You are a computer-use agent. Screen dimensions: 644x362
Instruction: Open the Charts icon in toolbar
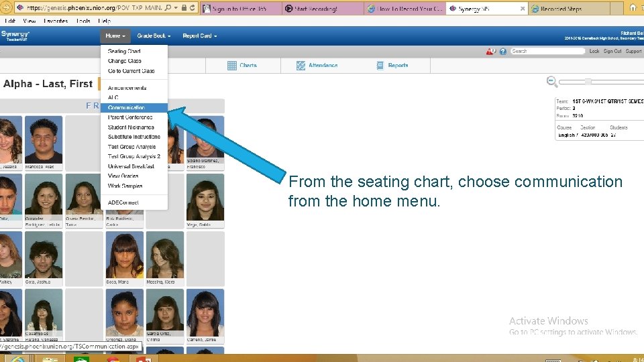point(232,66)
